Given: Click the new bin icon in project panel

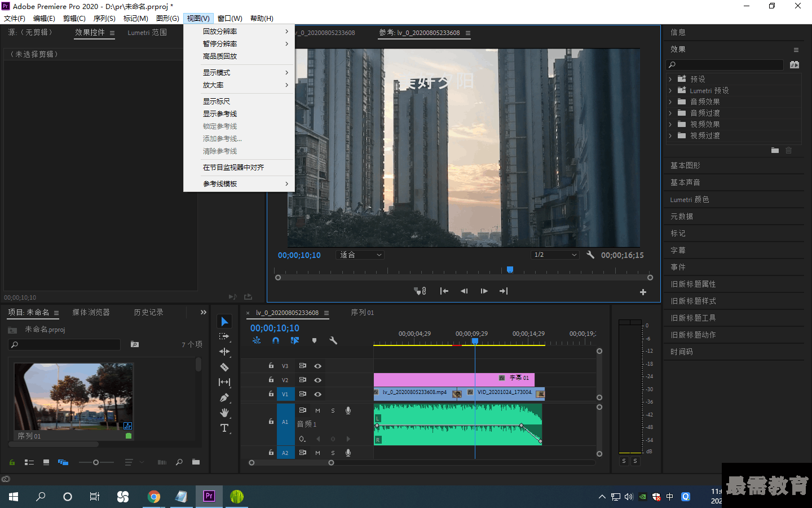Looking at the screenshot, I should (196, 462).
